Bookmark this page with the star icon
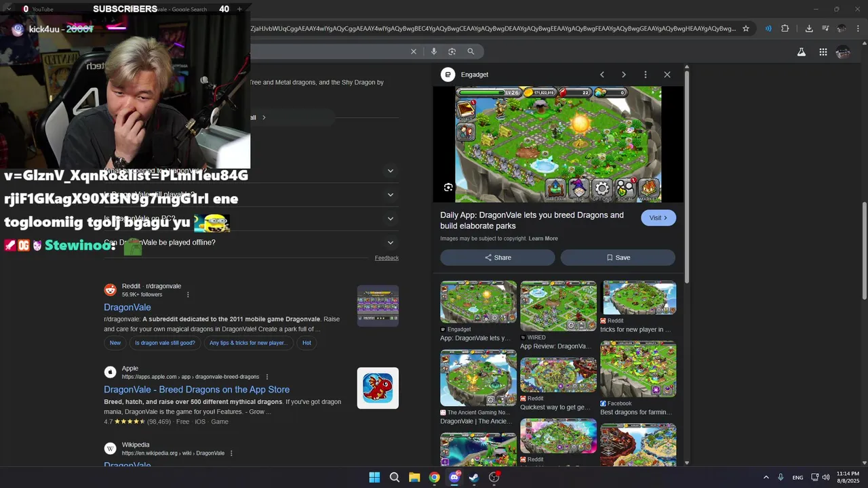 [x=746, y=28]
